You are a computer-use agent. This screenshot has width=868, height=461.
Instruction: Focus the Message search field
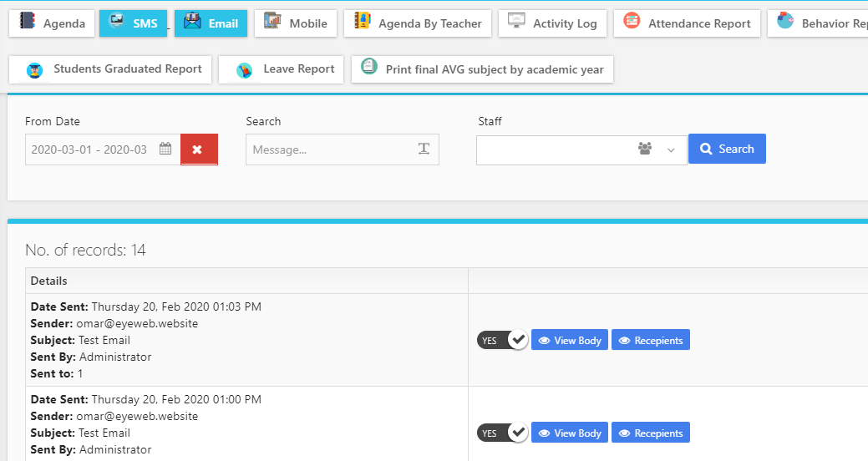(x=343, y=149)
